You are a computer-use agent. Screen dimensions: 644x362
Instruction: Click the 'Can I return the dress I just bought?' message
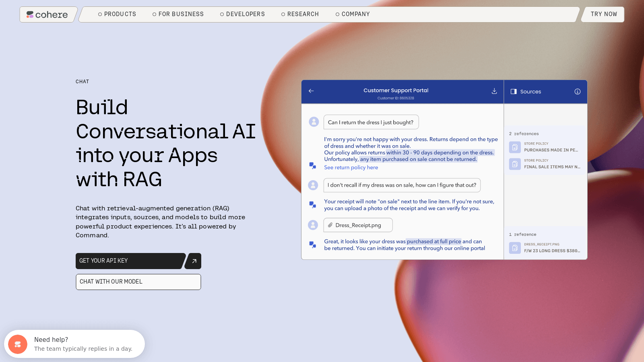(x=371, y=122)
